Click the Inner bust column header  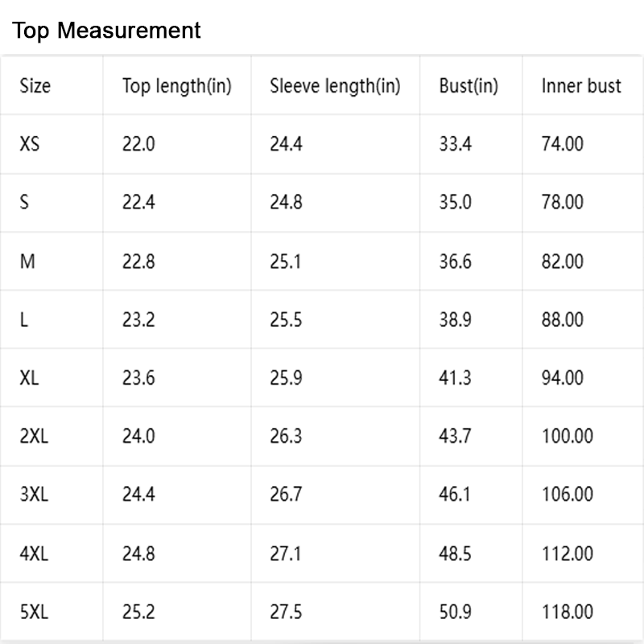tap(581, 86)
